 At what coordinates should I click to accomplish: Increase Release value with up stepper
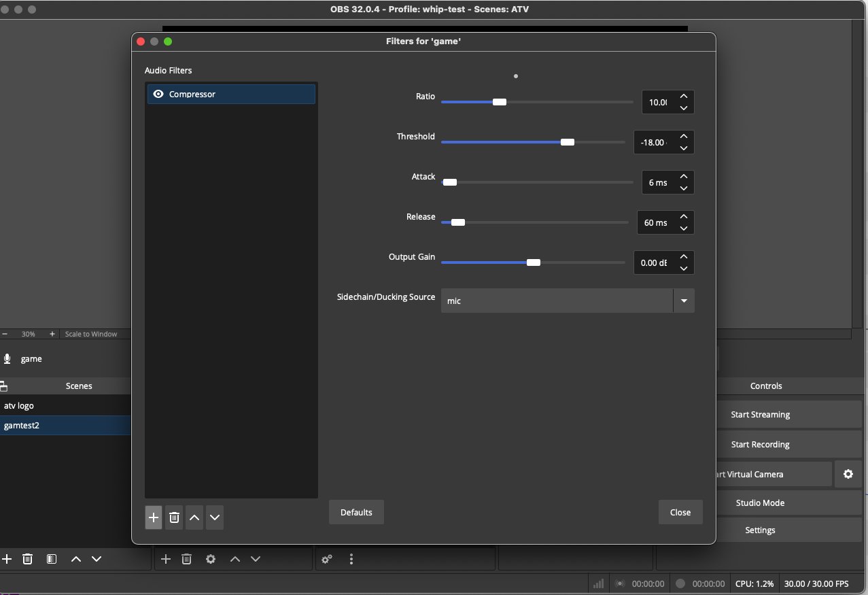684,217
